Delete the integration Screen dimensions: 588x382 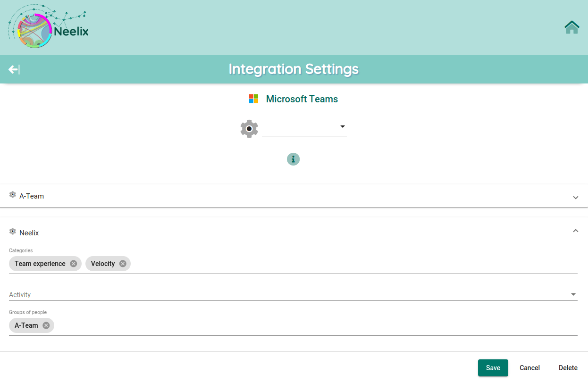click(568, 368)
